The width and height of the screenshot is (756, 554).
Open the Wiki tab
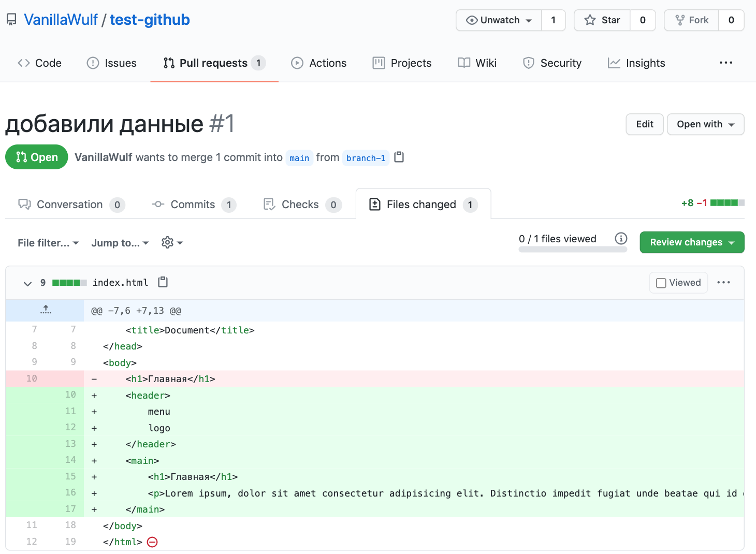(477, 63)
